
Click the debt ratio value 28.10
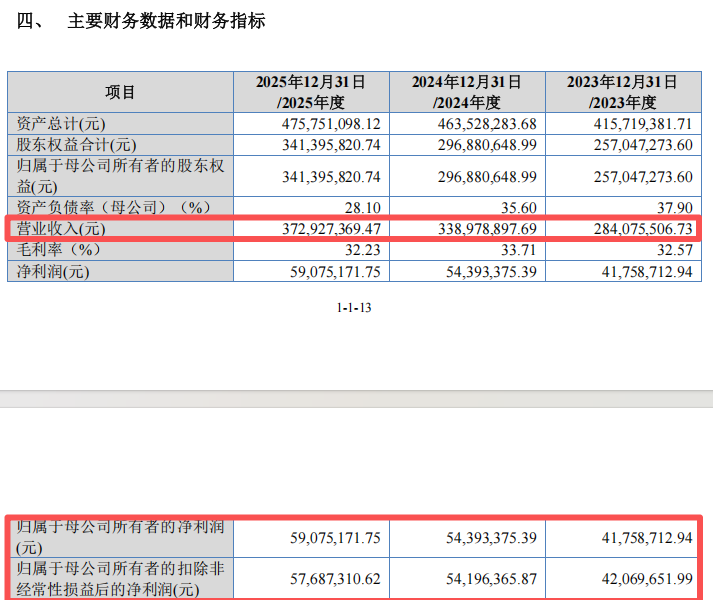362,207
